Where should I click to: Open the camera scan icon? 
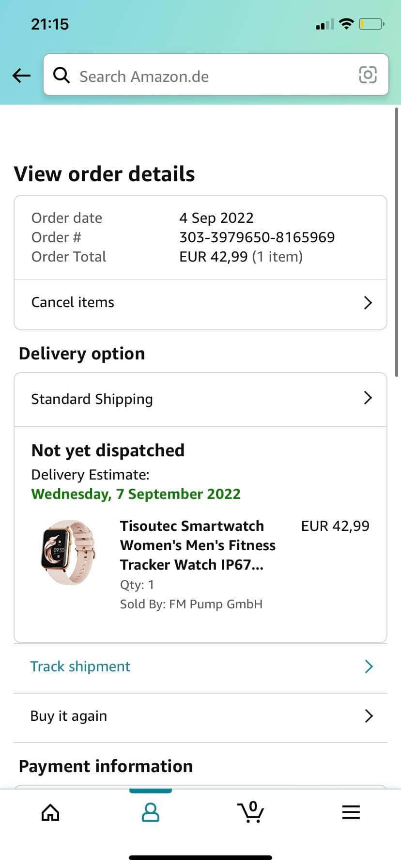(x=368, y=75)
